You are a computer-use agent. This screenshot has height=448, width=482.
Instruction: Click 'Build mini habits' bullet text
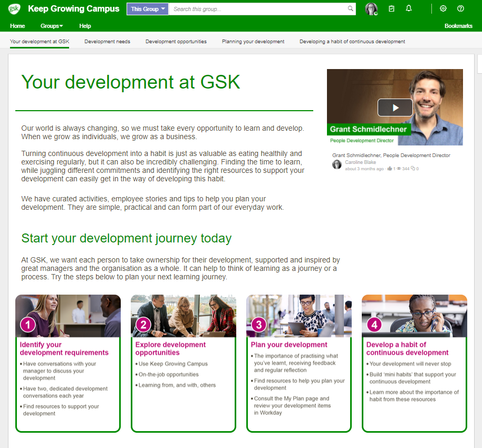[x=412, y=378]
